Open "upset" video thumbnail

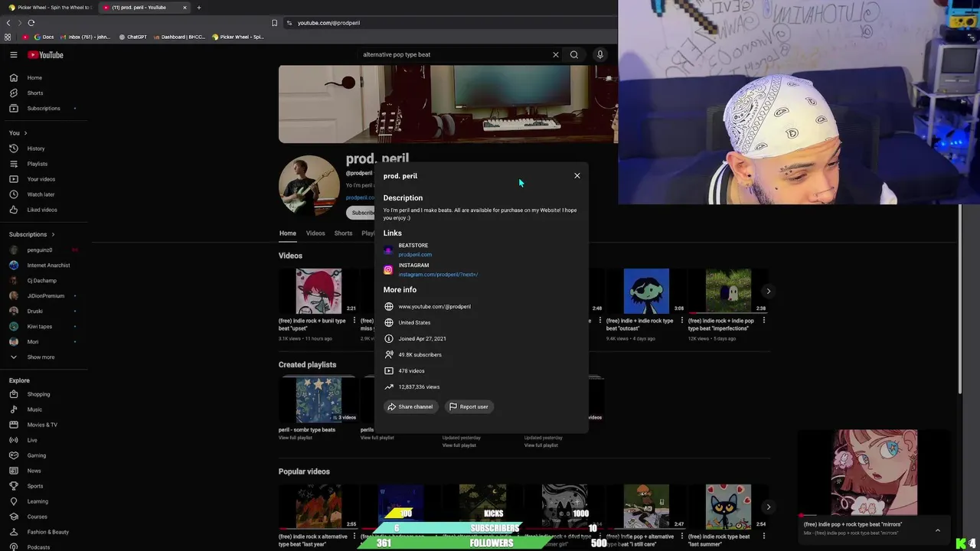pos(318,291)
